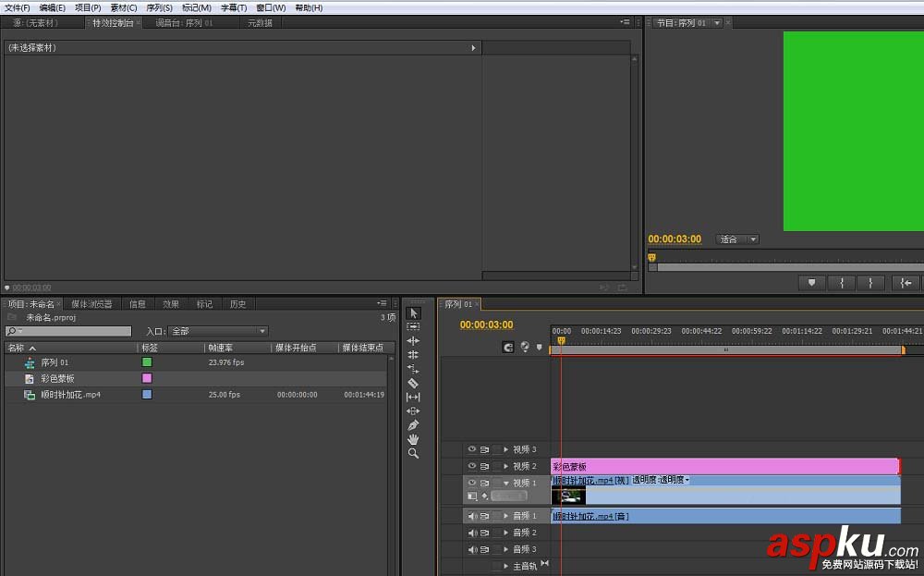This screenshot has height=576, width=924.
Task: Click the Snap magnet icon in timeline
Action: (508, 348)
